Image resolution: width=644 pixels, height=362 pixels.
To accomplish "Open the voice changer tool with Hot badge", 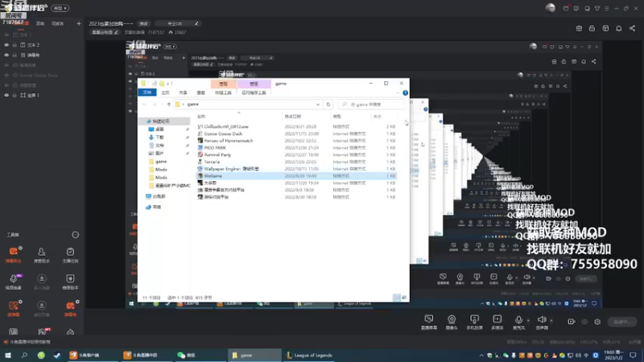I will [13, 282].
